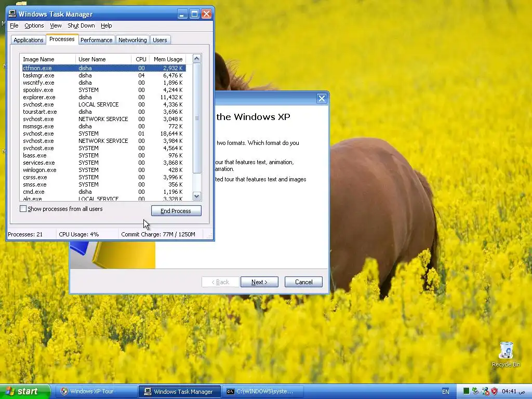Select the lsass.exe process
Screen dimensions: 532x399
104,155
